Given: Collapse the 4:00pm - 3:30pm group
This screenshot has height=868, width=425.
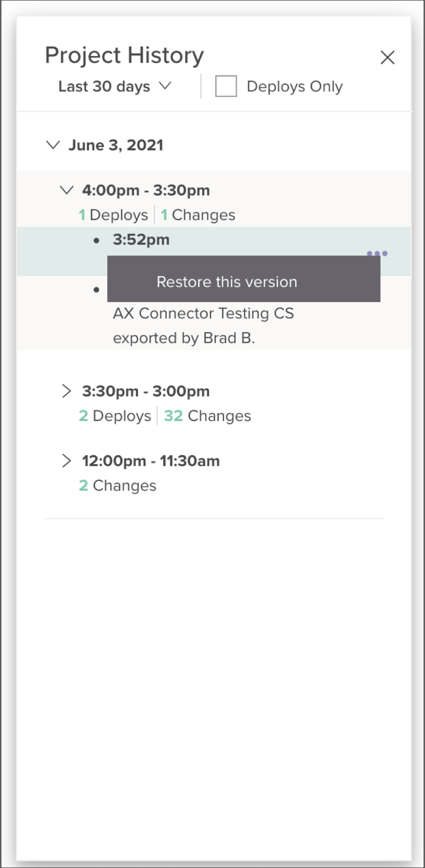Looking at the screenshot, I should click(x=67, y=190).
